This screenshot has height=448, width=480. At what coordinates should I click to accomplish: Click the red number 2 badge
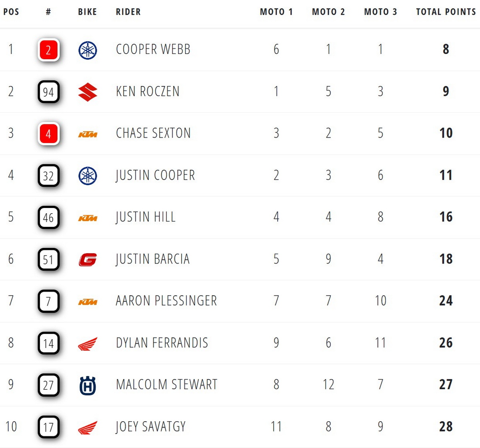(x=48, y=50)
